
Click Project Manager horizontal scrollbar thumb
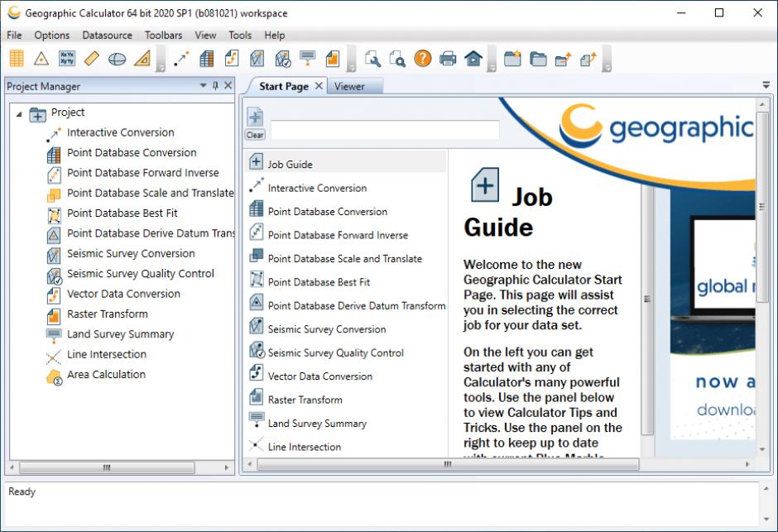click(x=107, y=467)
